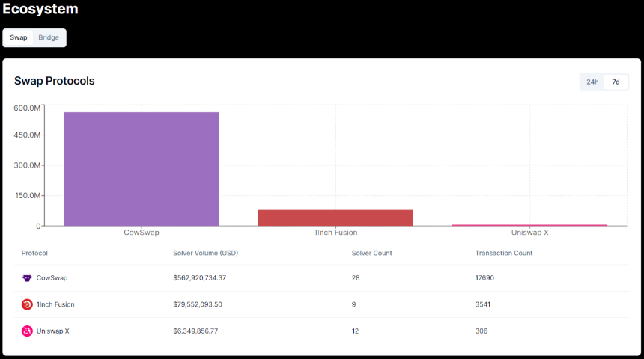Click the CowSwap cow logo icon
The height and width of the screenshot is (359, 644).
point(27,278)
